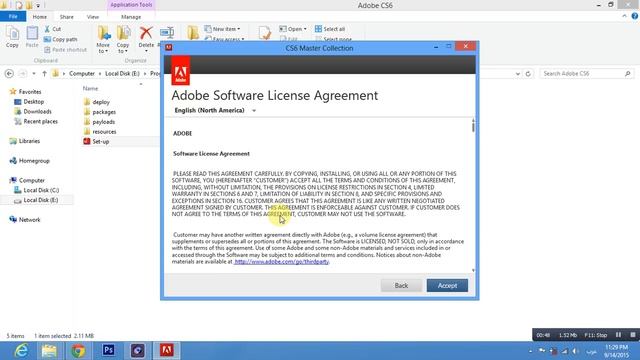Select Libraries in navigation pane
This screenshot has height=360, width=640.
tap(25, 141)
